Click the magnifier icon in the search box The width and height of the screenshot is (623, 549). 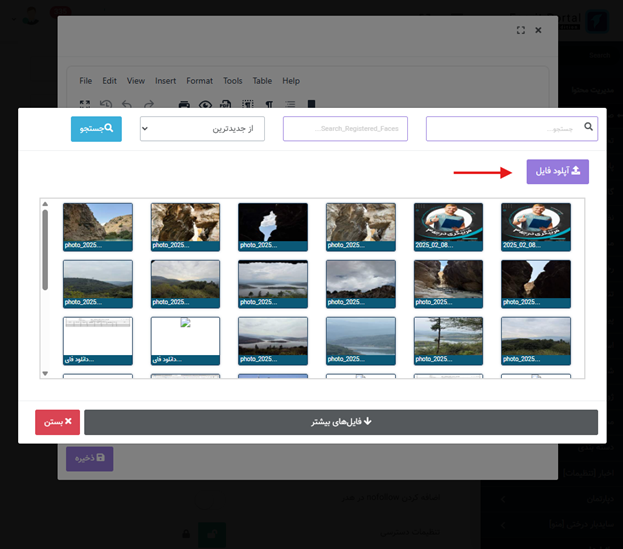pos(589,127)
